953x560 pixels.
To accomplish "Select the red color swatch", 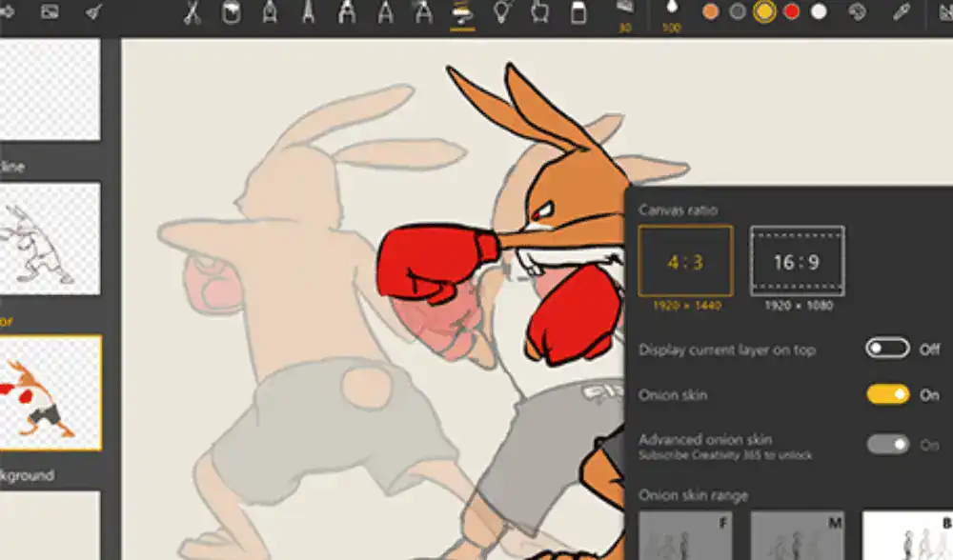I will [x=791, y=12].
